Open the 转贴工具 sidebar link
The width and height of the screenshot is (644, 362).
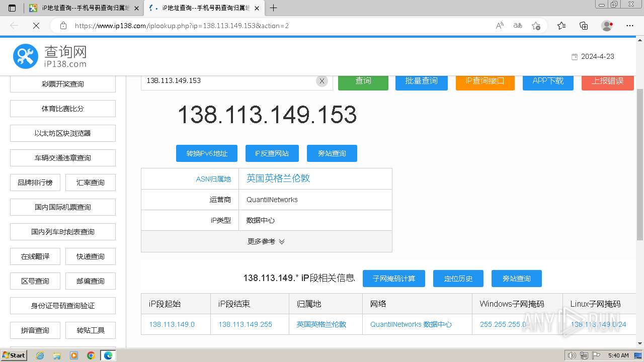click(x=91, y=330)
